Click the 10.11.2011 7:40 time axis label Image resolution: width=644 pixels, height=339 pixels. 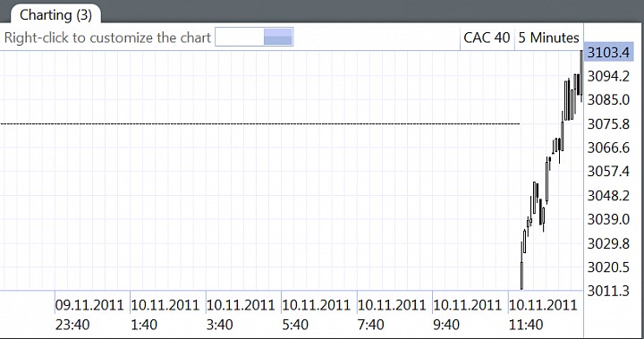coord(392,315)
